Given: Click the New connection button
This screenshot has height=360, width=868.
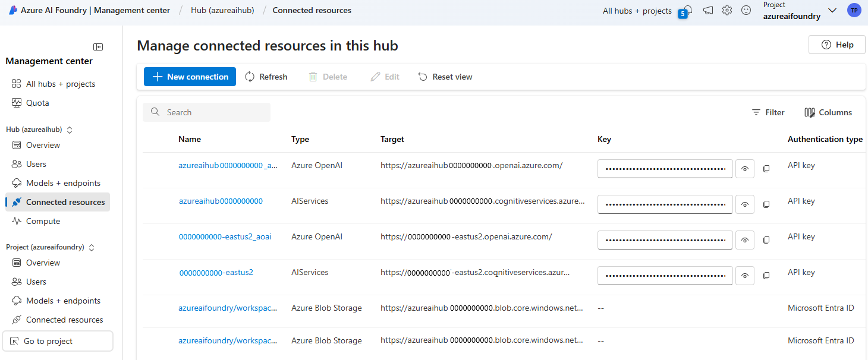Looking at the screenshot, I should tap(190, 77).
